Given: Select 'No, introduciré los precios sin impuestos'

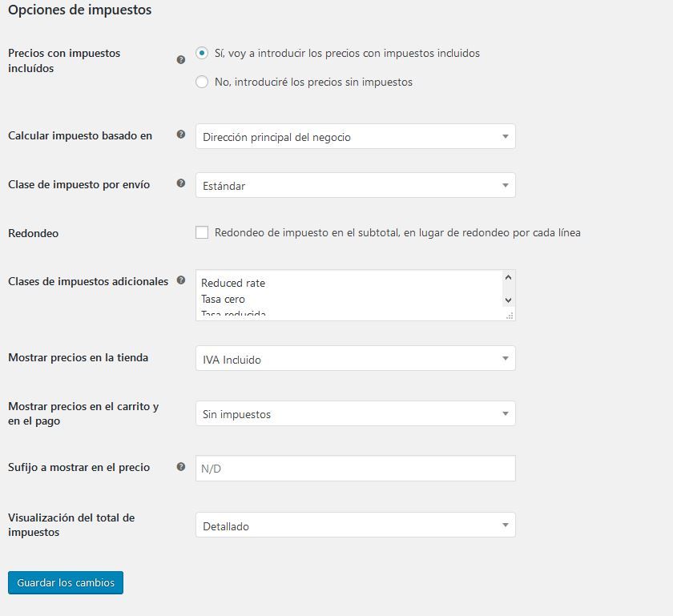Looking at the screenshot, I should point(202,82).
